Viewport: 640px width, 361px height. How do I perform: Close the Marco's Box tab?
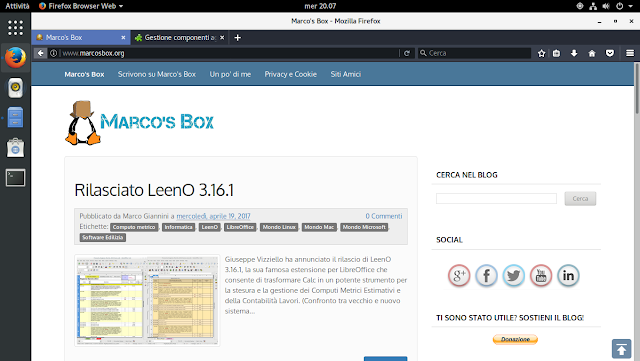coord(123,38)
